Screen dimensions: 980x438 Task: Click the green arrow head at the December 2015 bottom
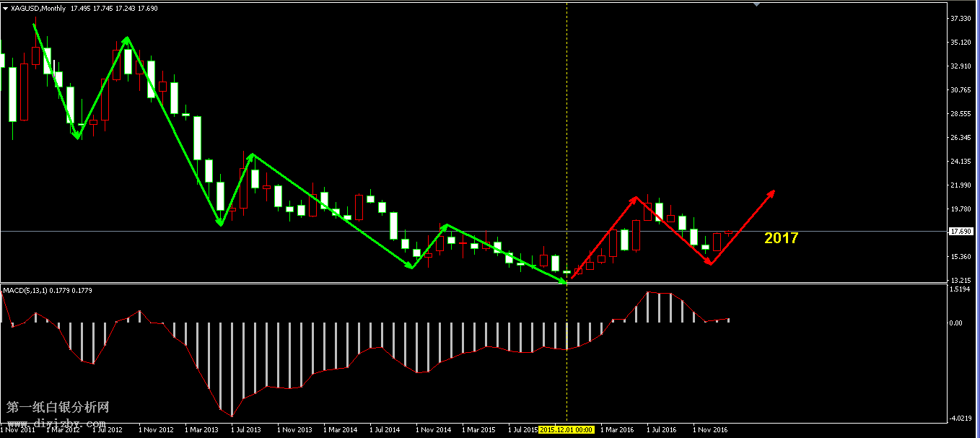pos(564,281)
